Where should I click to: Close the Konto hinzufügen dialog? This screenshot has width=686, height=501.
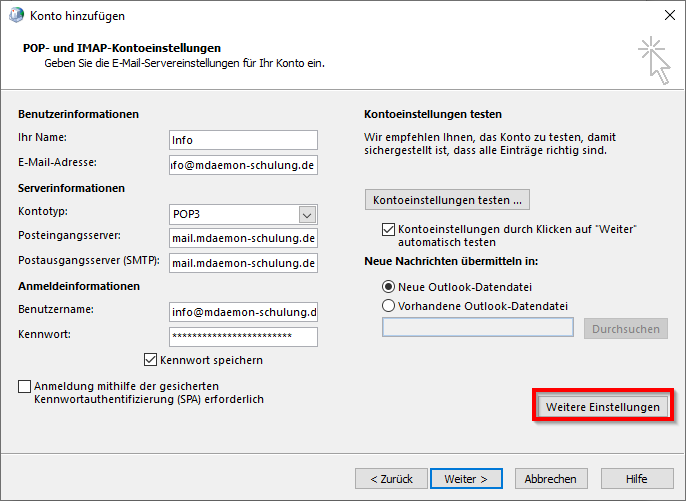668,16
